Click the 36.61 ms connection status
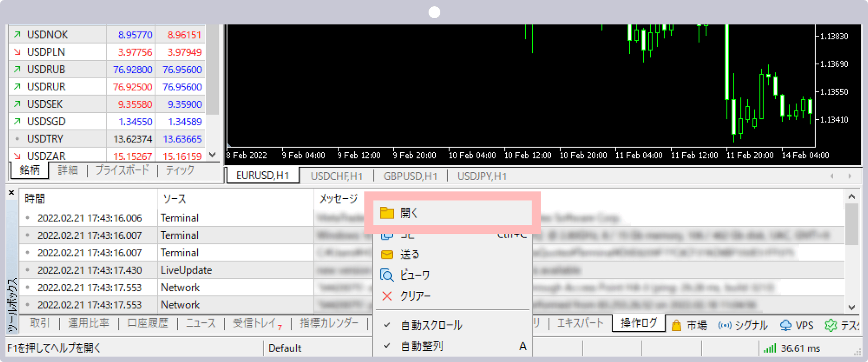The image size is (868, 362). [x=801, y=348]
